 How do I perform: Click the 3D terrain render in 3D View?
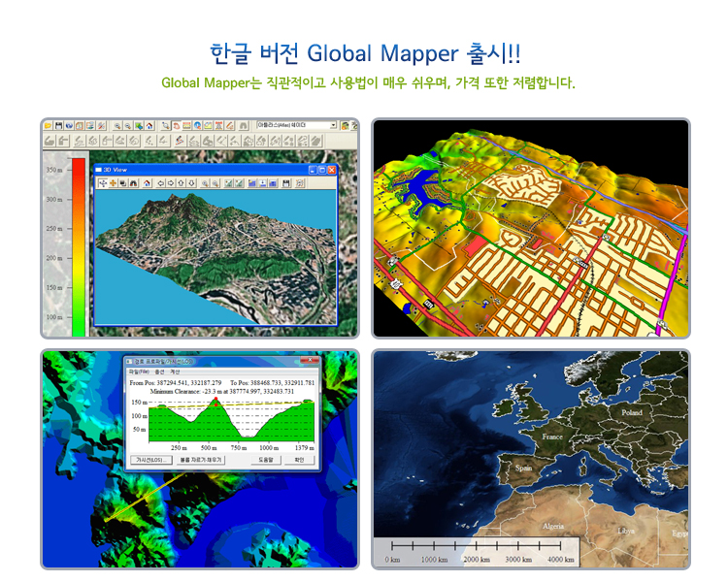point(215,257)
